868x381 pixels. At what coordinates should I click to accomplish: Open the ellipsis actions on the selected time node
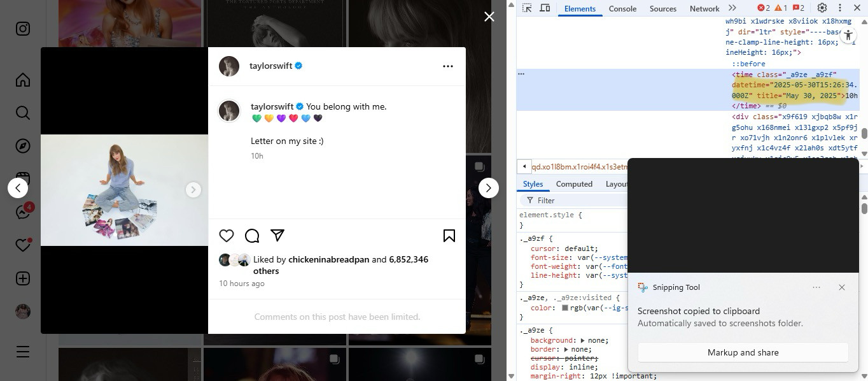[521, 74]
